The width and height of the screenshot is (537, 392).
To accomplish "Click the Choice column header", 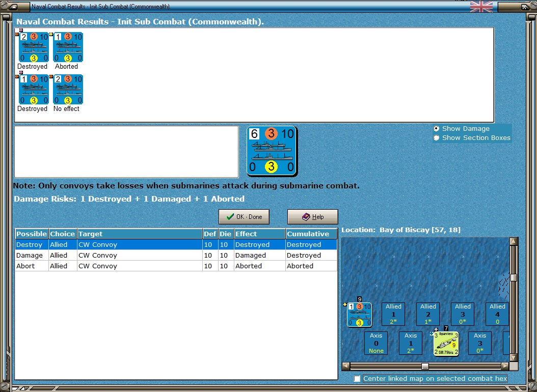I will coord(62,234).
